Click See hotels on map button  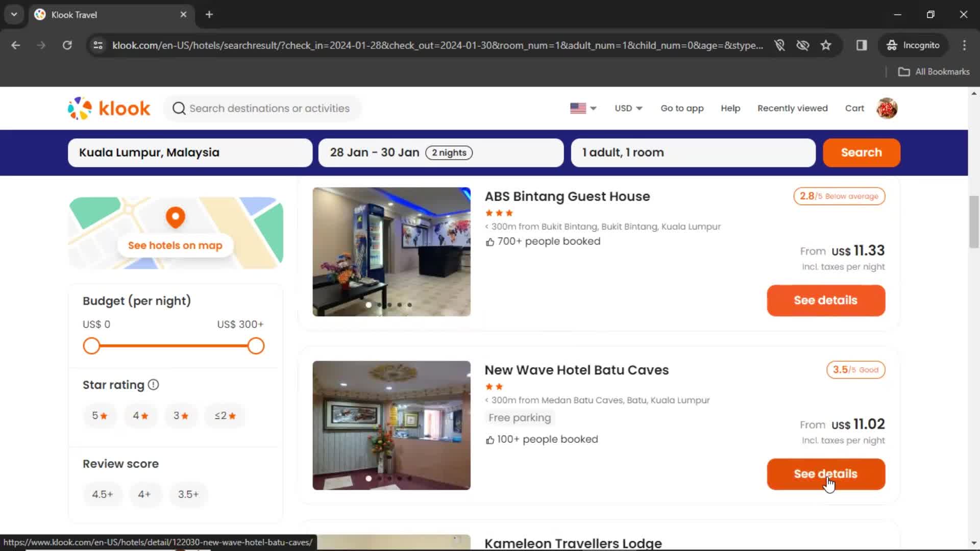(175, 245)
